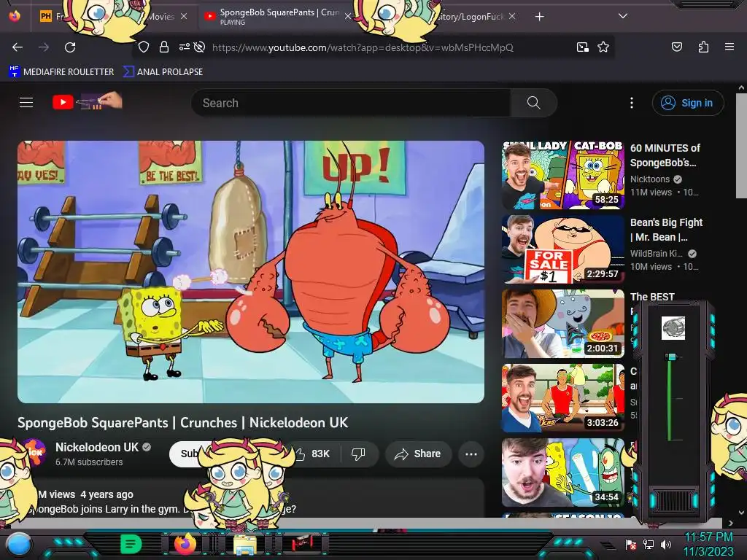Open the network tray icon
747x560 pixels.
[648, 544]
